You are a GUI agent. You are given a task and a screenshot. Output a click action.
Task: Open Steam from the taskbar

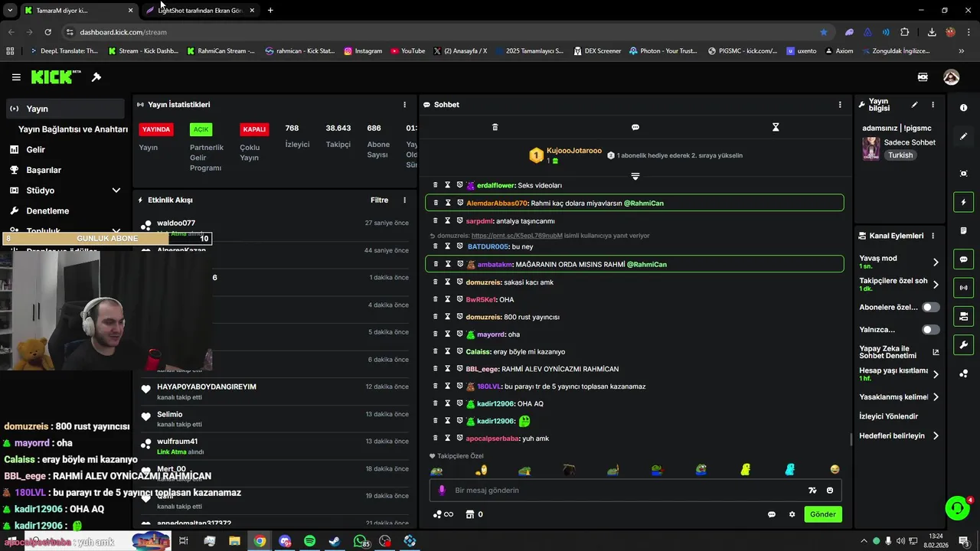(335, 541)
